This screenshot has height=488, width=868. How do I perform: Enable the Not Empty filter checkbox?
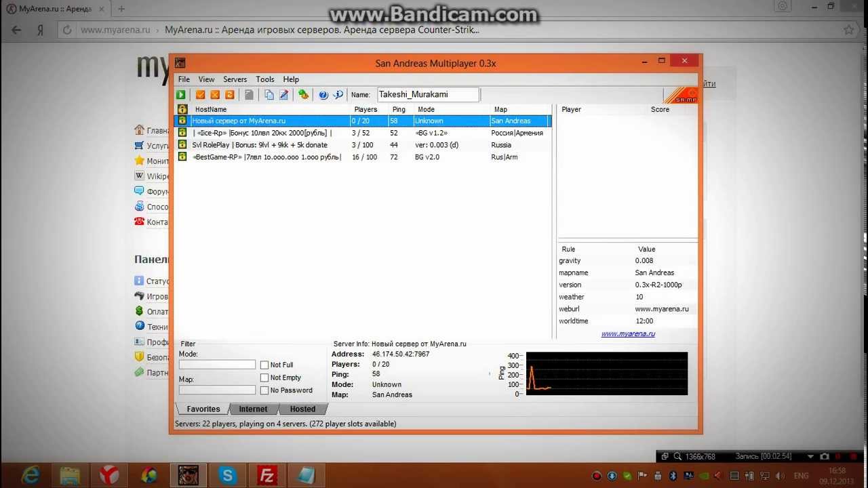pyautogui.click(x=264, y=378)
